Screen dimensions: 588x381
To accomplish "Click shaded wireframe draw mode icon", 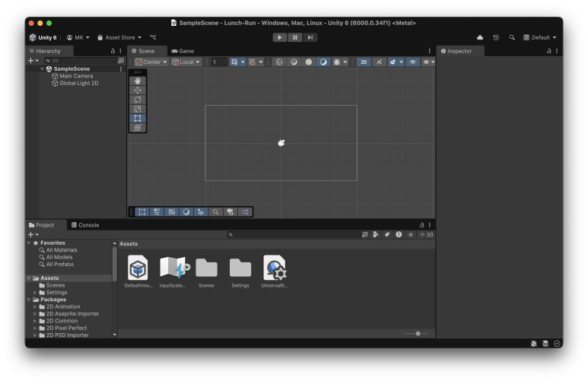I will click(x=294, y=62).
